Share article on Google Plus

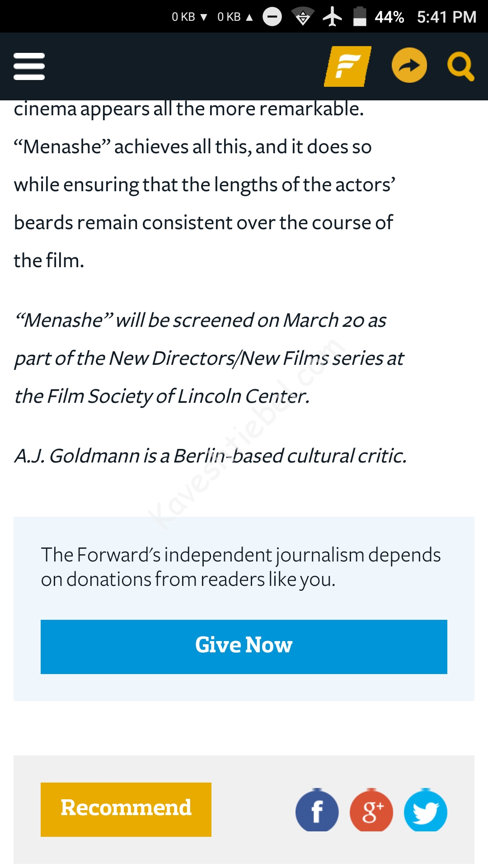[x=371, y=811]
